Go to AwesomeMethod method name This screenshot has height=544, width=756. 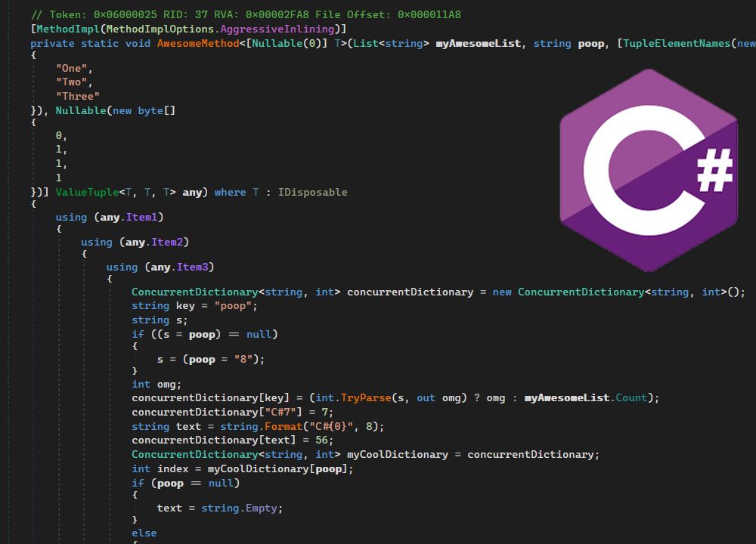[x=198, y=43]
